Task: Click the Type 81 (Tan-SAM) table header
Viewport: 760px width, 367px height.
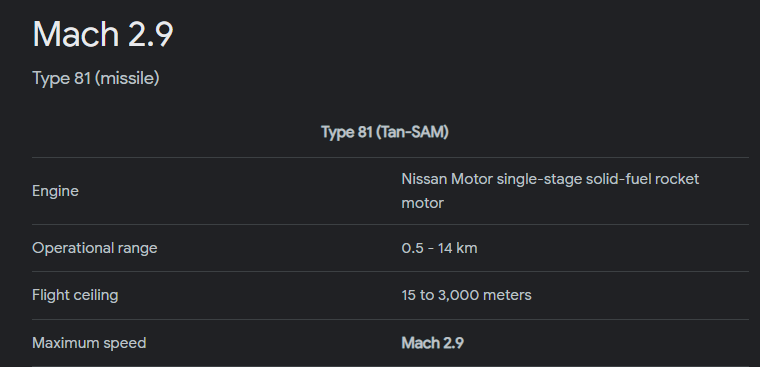Action: pyautogui.click(x=385, y=132)
